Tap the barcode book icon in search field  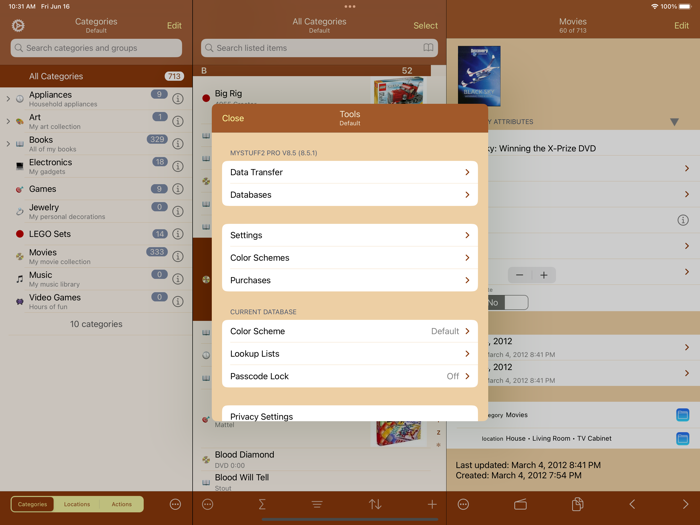click(428, 48)
